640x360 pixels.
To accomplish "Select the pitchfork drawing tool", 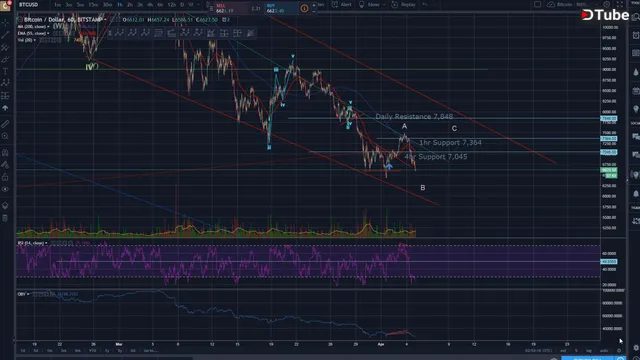I will pos(5,47).
